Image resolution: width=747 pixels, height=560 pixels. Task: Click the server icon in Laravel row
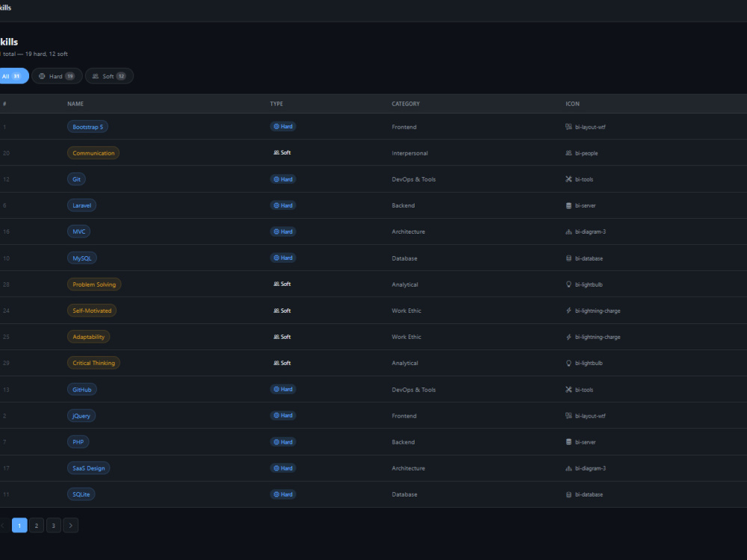(x=568, y=205)
